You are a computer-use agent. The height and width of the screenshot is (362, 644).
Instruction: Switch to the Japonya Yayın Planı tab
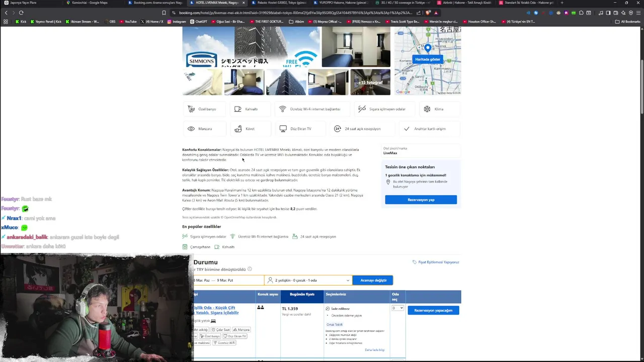coord(30,3)
